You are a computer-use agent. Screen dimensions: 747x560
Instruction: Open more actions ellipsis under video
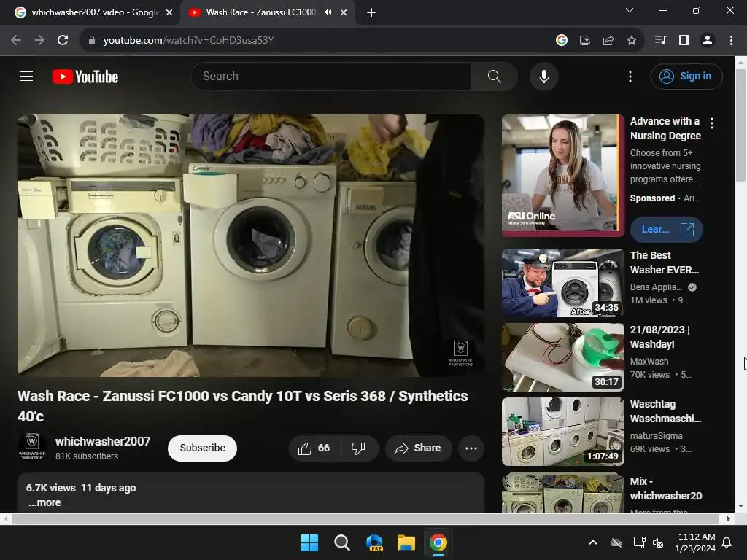[471, 448]
